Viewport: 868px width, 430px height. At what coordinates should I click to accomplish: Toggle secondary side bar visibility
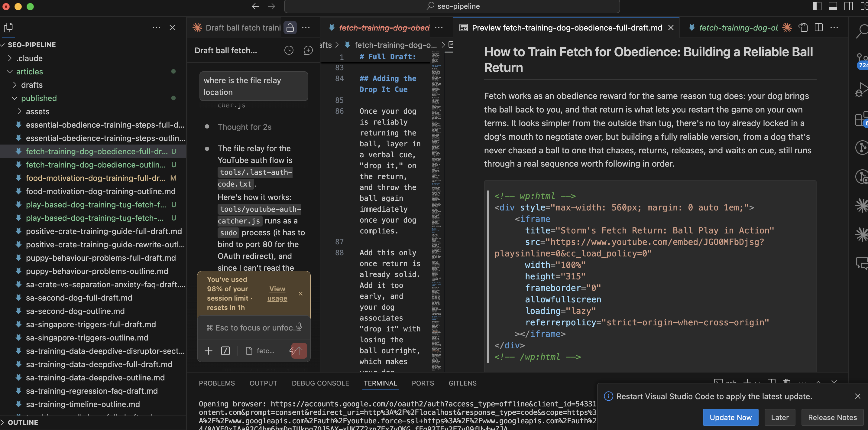click(849, 6)
